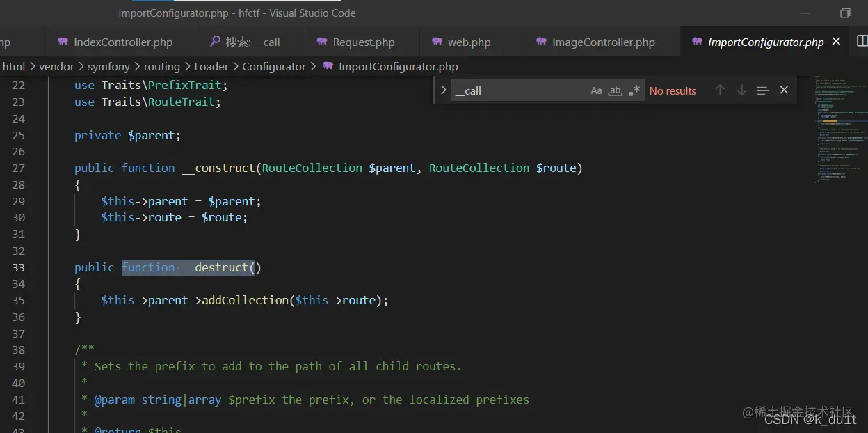Open Loader breadcrumb segment
The height and width of the screenshot is (433, 868).
coord(211,67)
